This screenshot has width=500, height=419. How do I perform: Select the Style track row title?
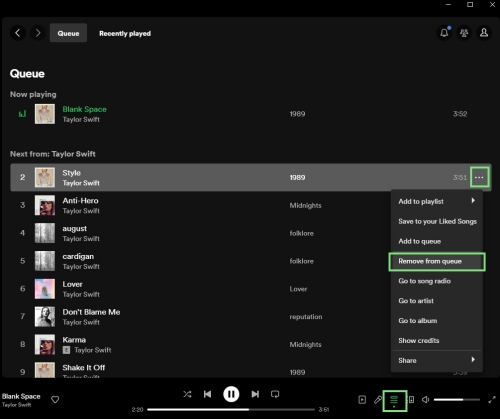71,173
